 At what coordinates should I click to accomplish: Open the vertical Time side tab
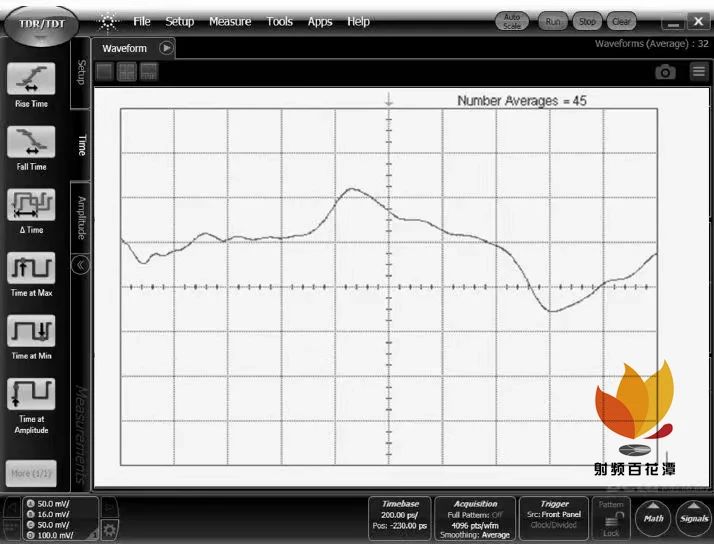tap(82, 145)
